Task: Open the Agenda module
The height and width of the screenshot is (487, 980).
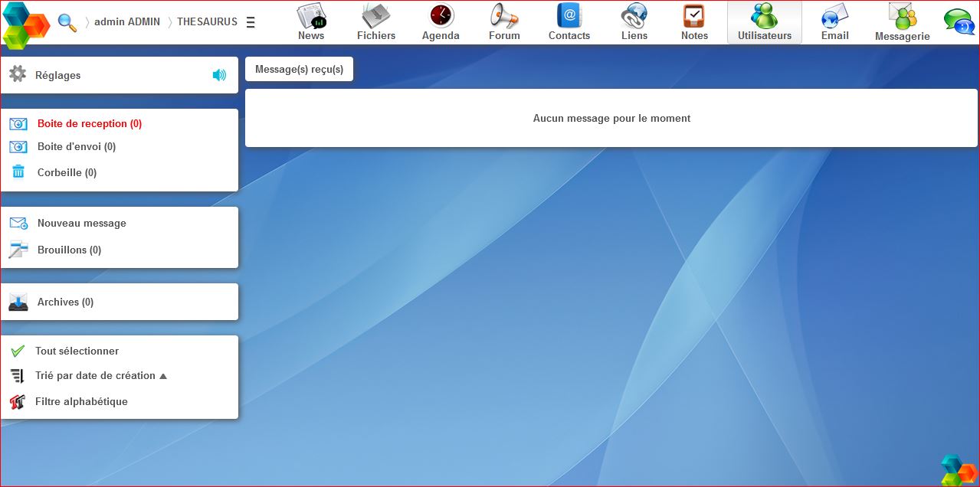Action: coord(441,21)
